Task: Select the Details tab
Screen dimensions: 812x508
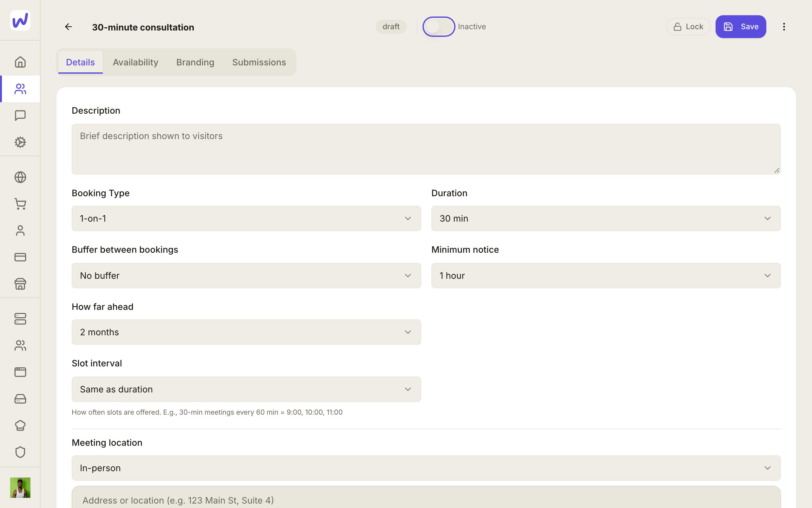Action: 81,62
